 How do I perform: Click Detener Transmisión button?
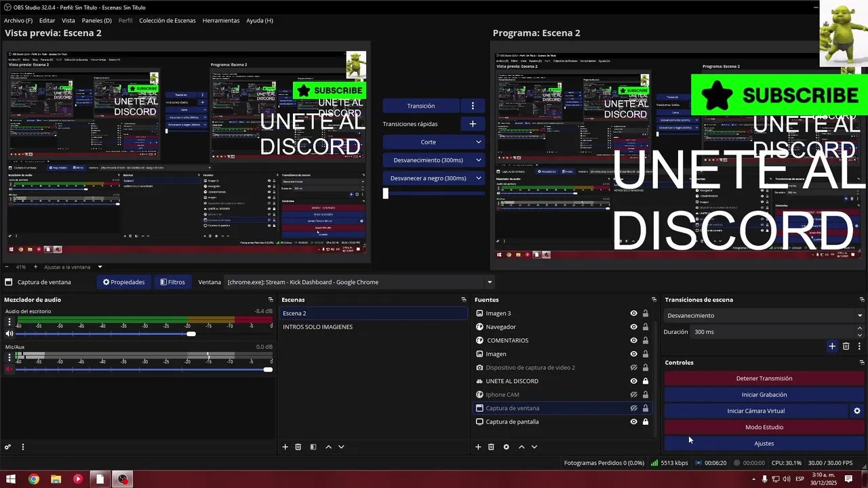click(764, 378)
